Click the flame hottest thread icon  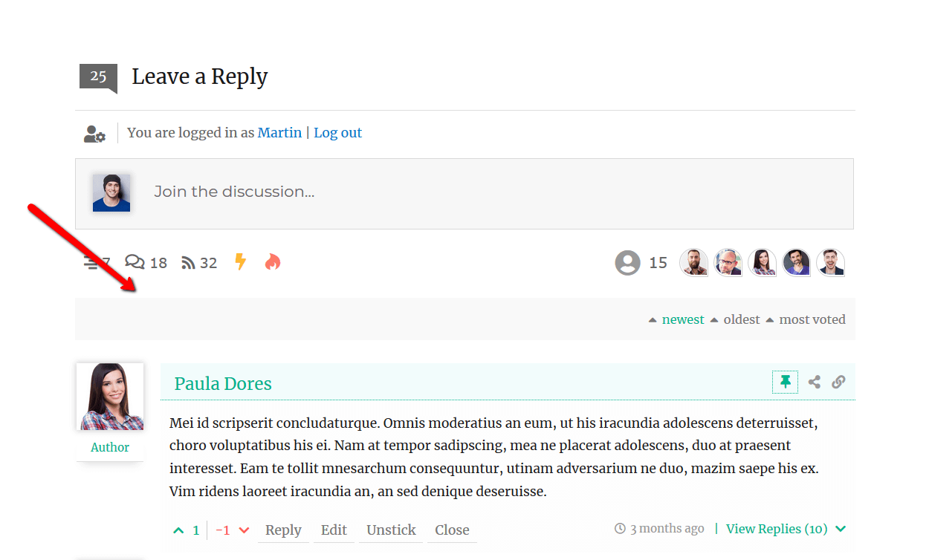(273, 262)
